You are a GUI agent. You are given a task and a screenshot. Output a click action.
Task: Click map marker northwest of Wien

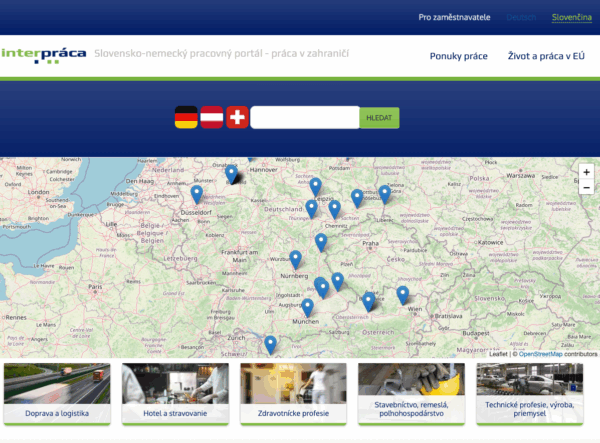[403, 295]
